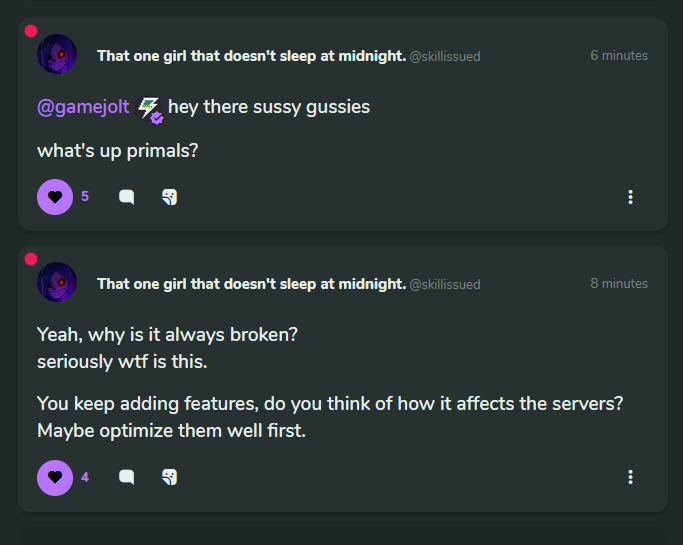Image resolution: width=683 pixels, height=545 pixels.
Task: Open avatar of the 6 minutes post author
Action: pos(57,54)
